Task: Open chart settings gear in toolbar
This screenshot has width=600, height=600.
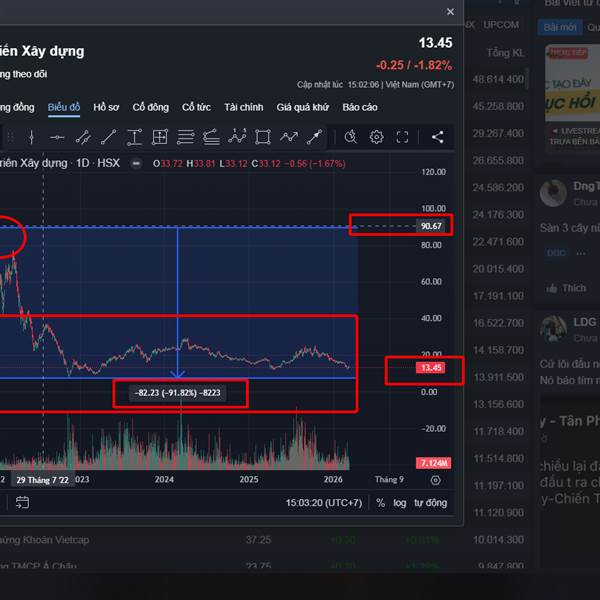Action: tap(377, 137)
